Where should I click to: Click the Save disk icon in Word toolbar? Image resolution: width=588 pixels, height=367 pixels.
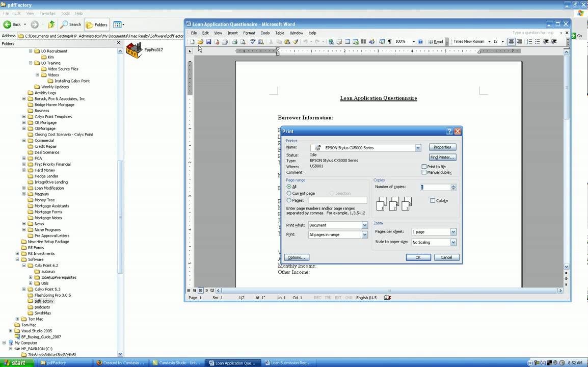(208, 42)
